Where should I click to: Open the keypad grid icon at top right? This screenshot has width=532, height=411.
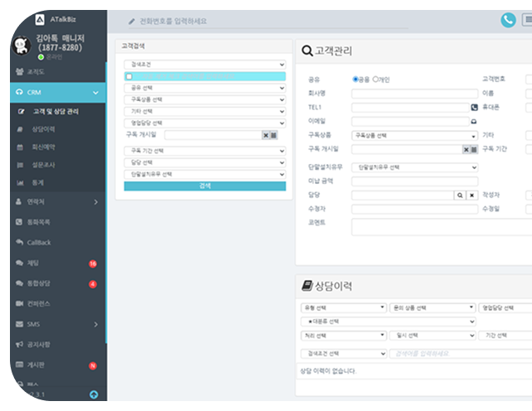pos(527,21)
